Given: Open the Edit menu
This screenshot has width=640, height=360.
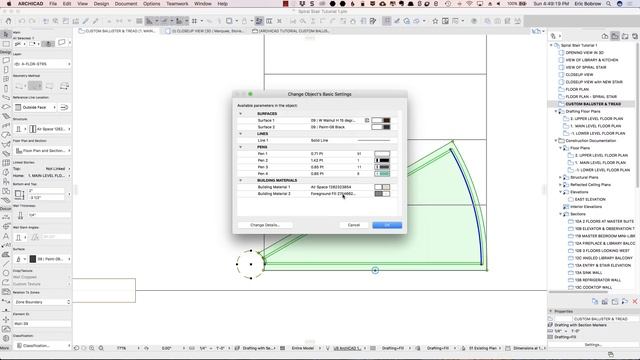Looking at the screenshot, I should tap(67, 4).
